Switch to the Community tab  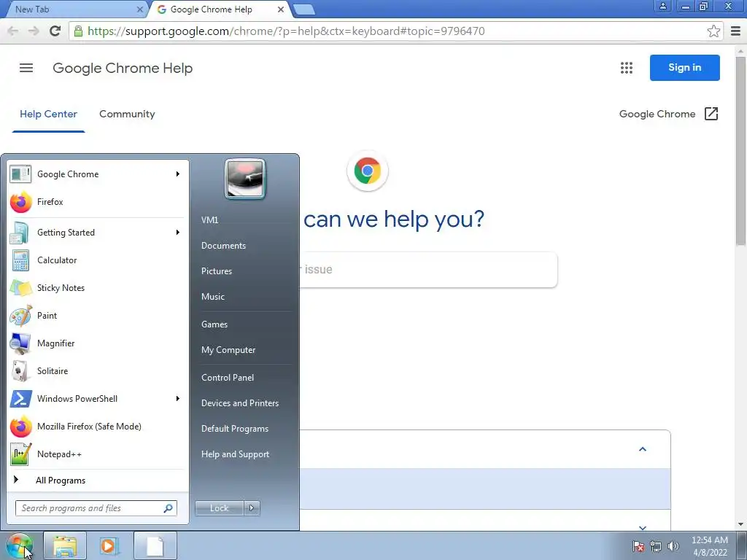(127, 114)
